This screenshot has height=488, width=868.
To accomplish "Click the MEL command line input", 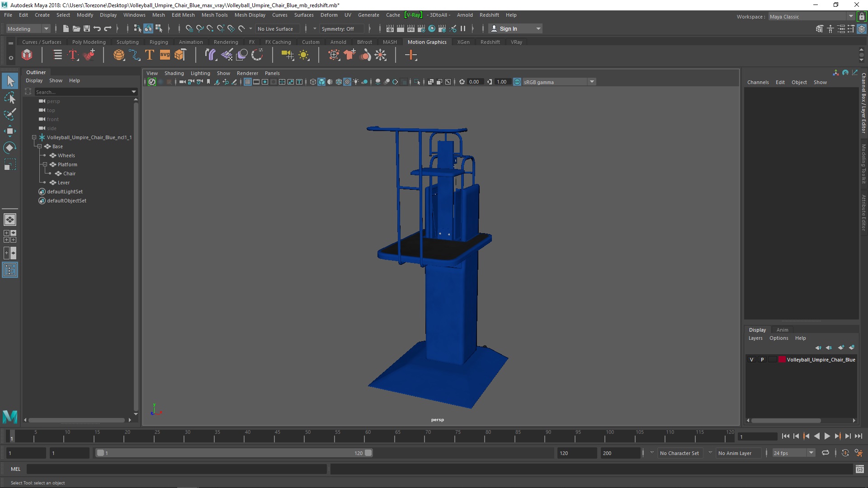I will (176, 469).
